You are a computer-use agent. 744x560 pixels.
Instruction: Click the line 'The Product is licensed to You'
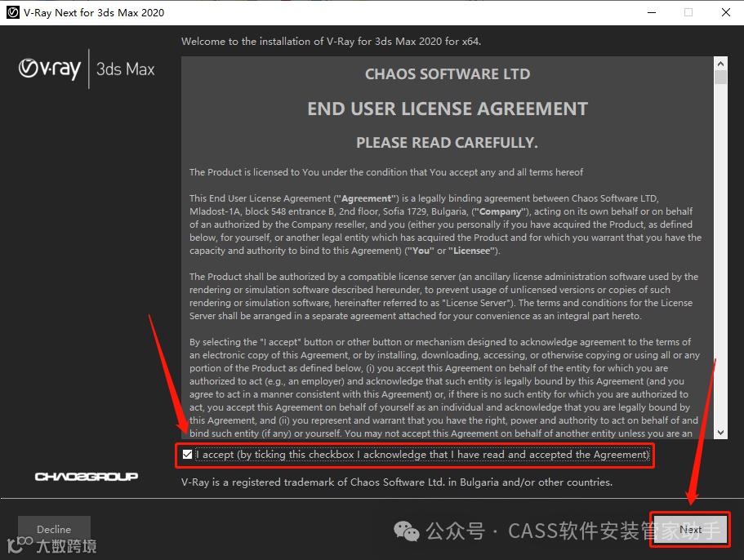tap(386, 172)
